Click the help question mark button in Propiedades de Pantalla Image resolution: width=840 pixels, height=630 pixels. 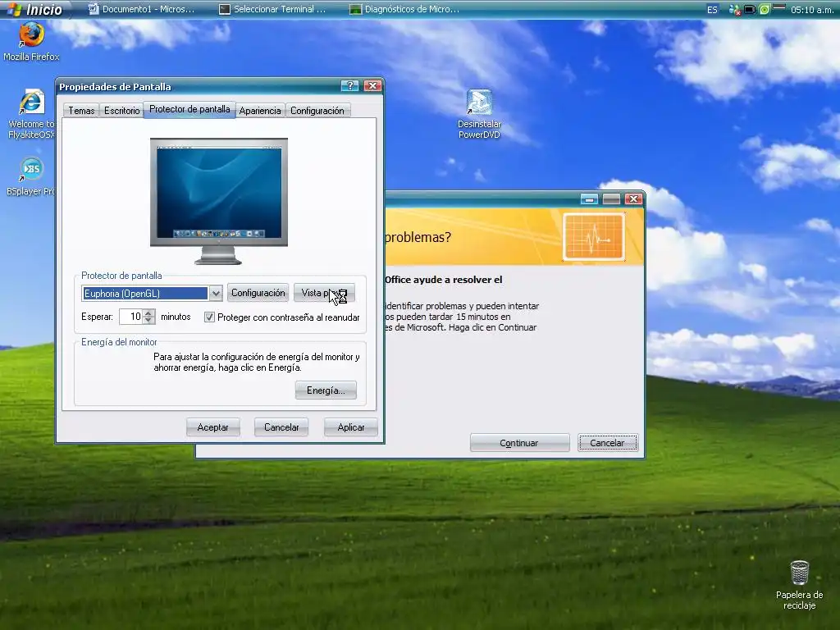point(349,85)
